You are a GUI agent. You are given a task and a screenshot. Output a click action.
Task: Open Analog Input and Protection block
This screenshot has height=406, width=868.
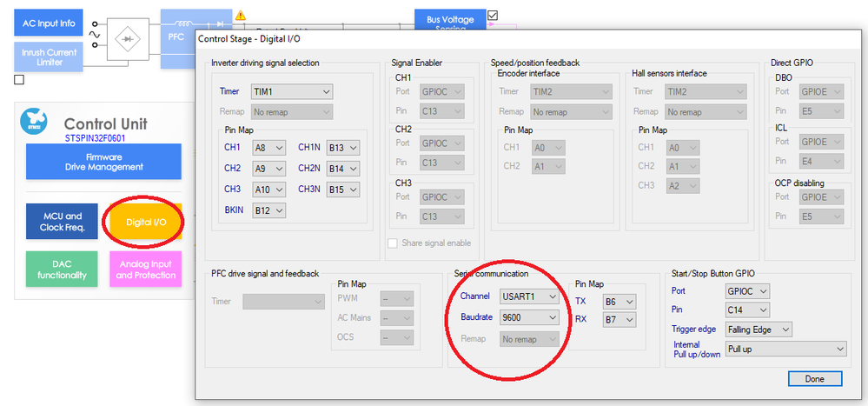tap(146, 270)
